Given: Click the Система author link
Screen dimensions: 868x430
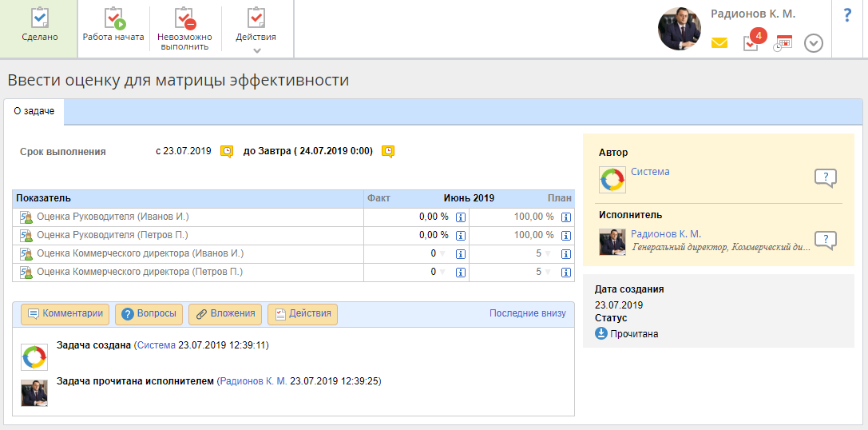Looking at the screenshot, I should (650, 172).
